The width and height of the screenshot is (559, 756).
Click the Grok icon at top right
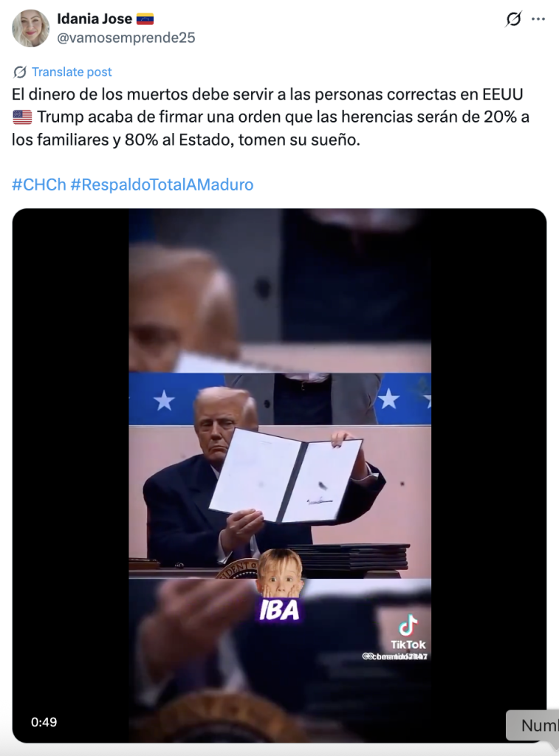tap(514, 19)
